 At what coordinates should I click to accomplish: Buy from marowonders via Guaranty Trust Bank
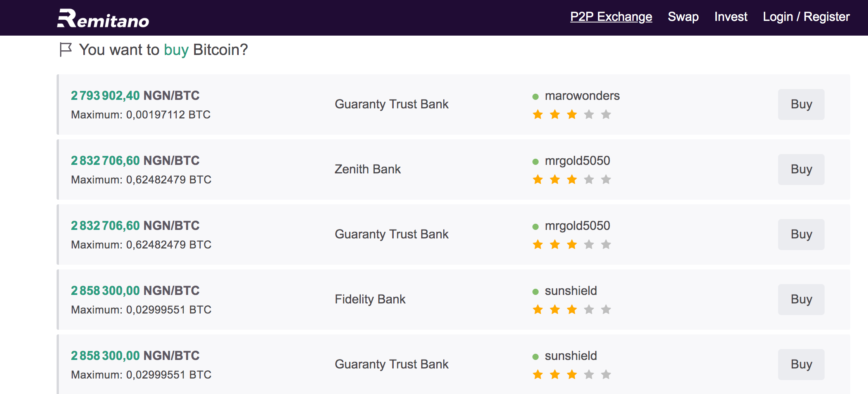coord(801,104)
